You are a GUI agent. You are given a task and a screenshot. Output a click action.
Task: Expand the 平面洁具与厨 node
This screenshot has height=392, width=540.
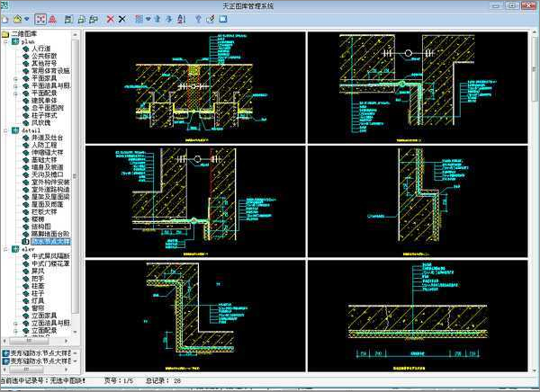tap(15, 85)
